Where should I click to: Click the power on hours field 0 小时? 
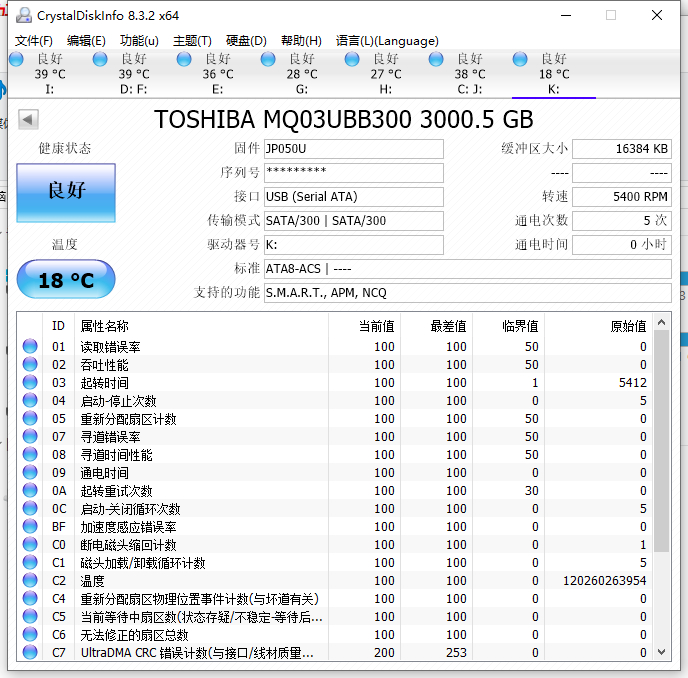[x=622, y=244]
